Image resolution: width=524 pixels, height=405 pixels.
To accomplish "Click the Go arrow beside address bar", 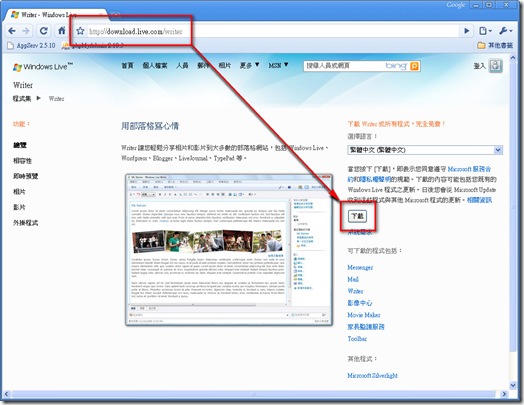I will 467,31.
